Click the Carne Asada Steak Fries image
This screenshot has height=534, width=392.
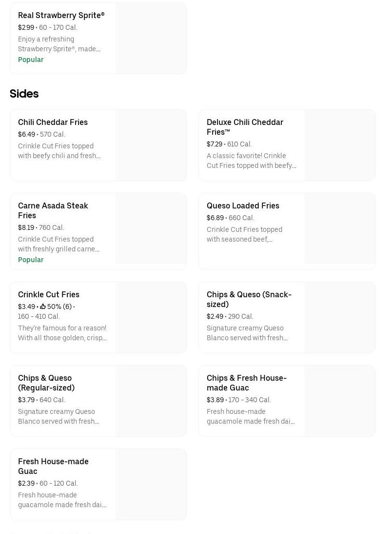pyautogui.click(x=151, y=228)
